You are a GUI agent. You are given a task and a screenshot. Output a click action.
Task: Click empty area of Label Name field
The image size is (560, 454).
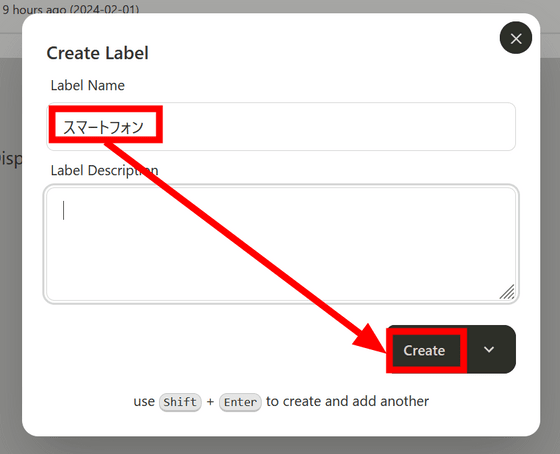coord(336,126)
